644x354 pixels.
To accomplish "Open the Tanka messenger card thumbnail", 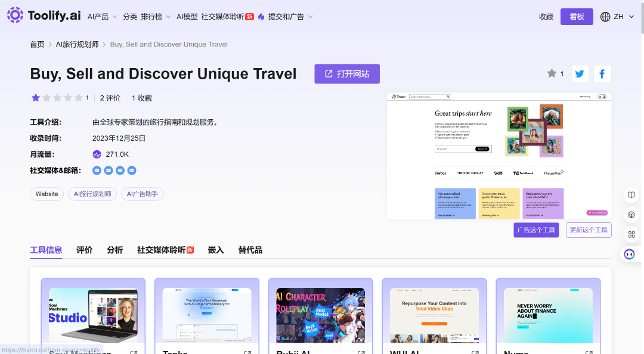I will tap(207, 315).
